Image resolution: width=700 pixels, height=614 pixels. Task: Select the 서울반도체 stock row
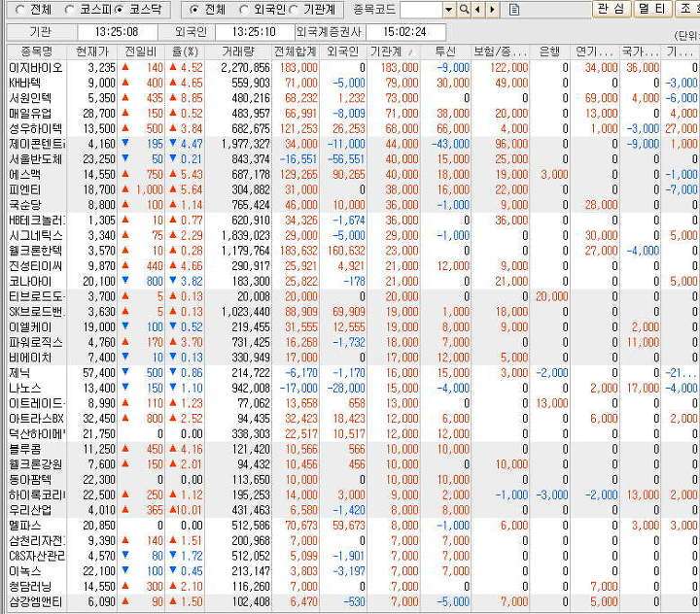[x=353, y=159]
